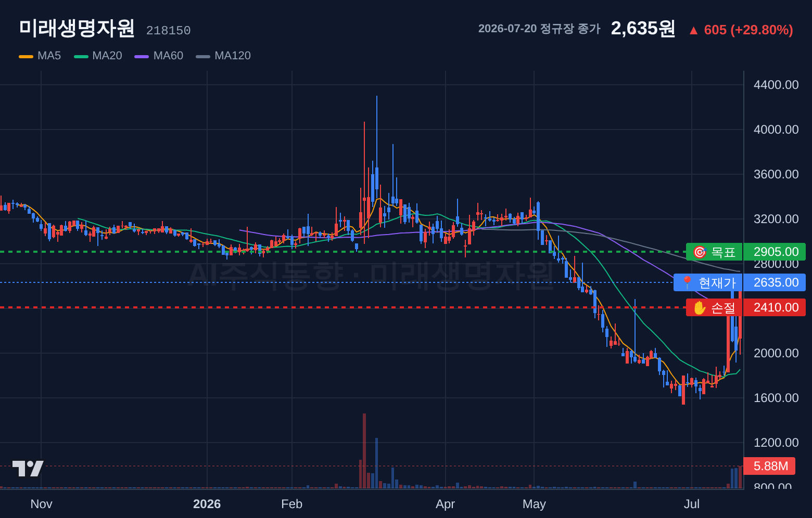The width and height of the screenshot is (812, 518).
Task: Click the ticker code 218150
Action: tap(168, 31)
